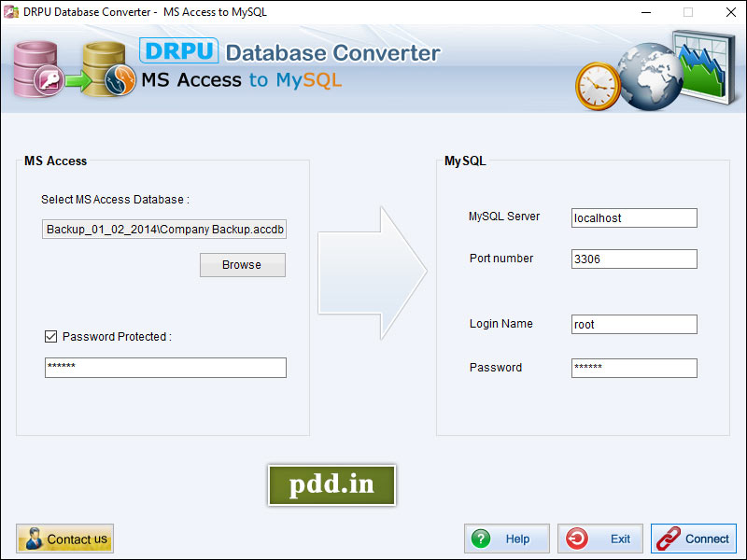Click the red Exit icon

click(x=576, y=539)
